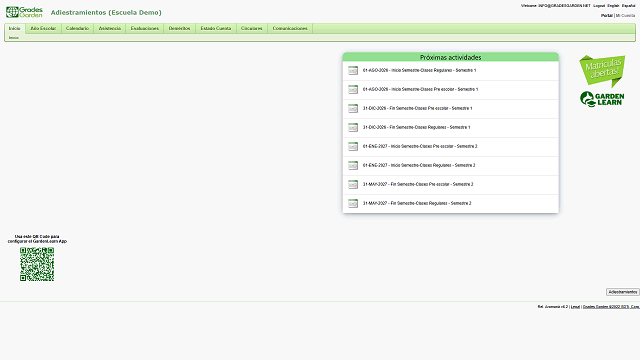
Task: Select 31-MAY Fin Semestre Pre-escolar text
Action: [418, 184]
